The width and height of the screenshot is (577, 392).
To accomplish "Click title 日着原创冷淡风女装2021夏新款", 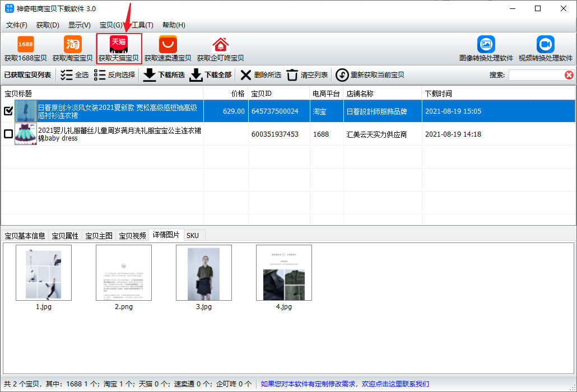I will [118, 111].
